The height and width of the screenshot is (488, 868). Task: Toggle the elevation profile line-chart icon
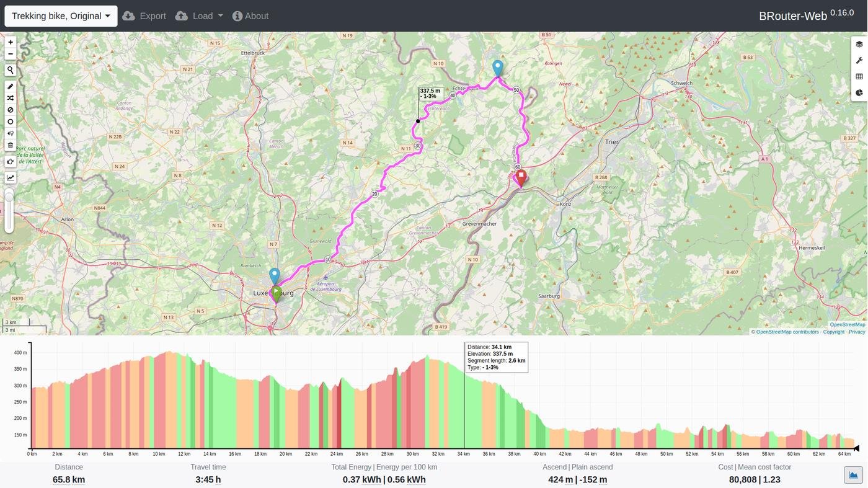pos(10,177)
